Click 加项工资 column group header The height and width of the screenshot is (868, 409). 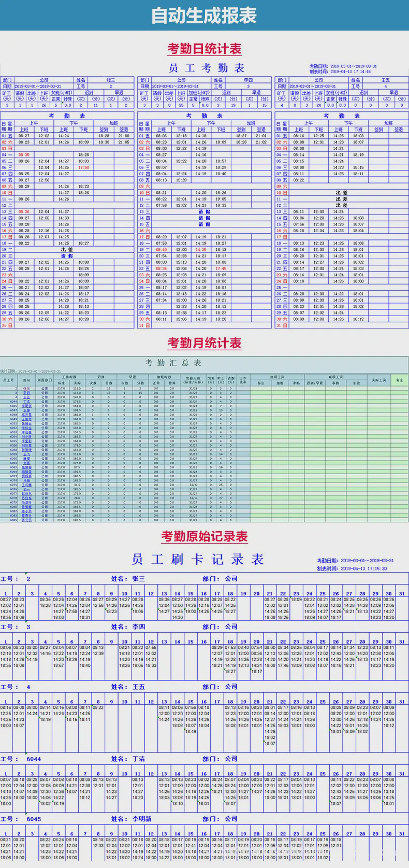(x=277, y=377)
